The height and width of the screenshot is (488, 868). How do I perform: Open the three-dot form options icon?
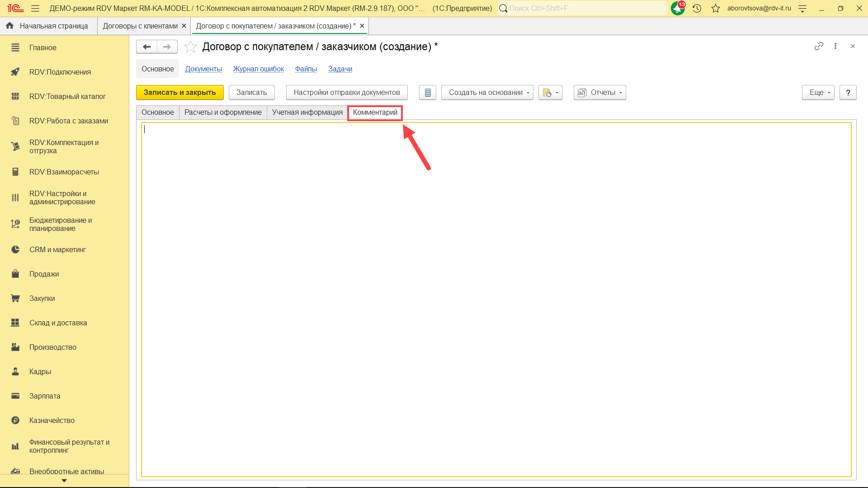[x=835, y=46]
